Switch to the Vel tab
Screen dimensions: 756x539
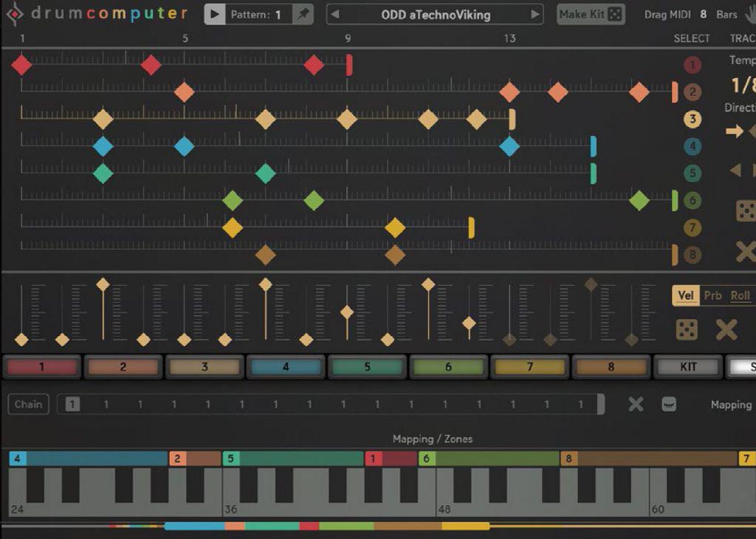685,295
